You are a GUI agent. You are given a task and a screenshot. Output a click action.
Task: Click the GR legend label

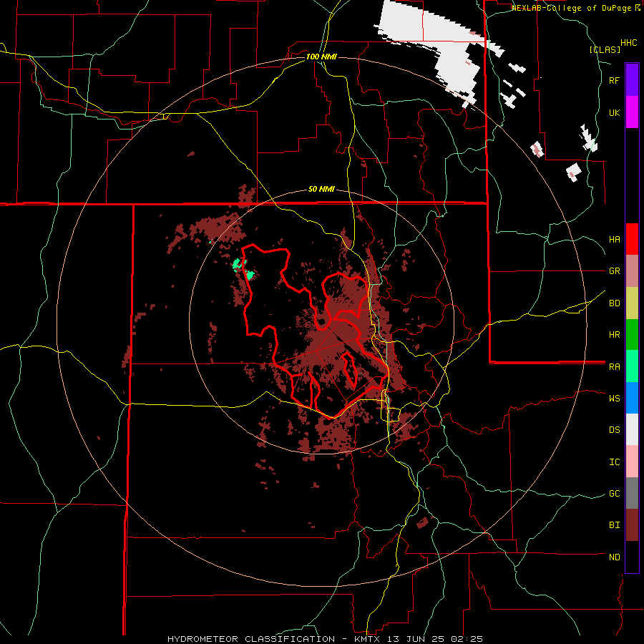[x=614, y=271]
